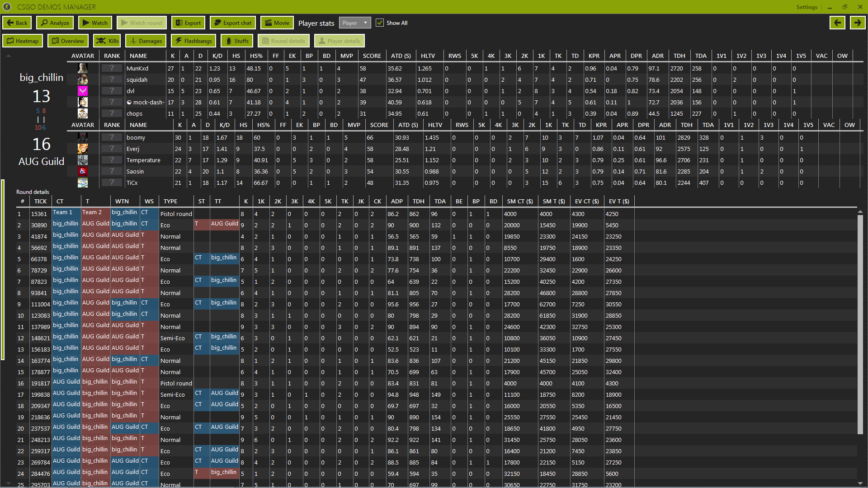
Task: Open the Flashbangs view
Action: tap(193, 41)
